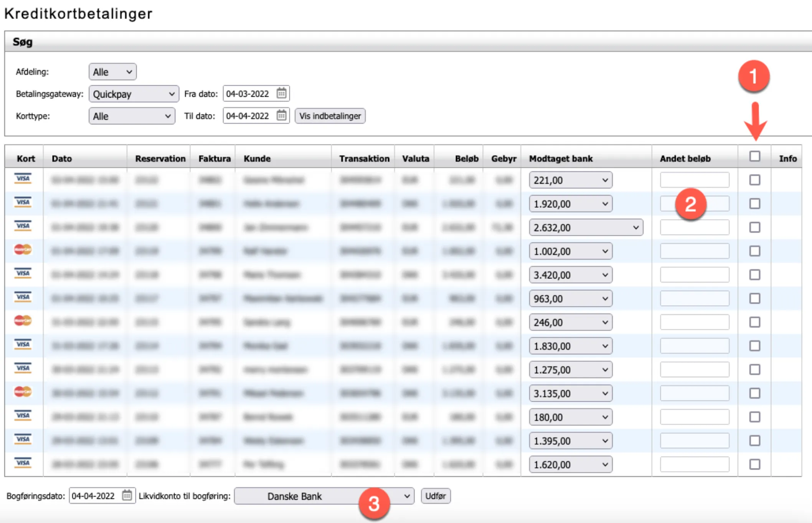Click the Dato column header
Image resolution: width=812 pixels, height=523 pixels.
coord(62,159)
